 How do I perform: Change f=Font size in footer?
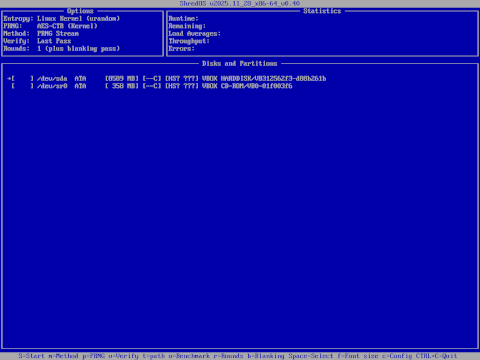tap(358, 356)
